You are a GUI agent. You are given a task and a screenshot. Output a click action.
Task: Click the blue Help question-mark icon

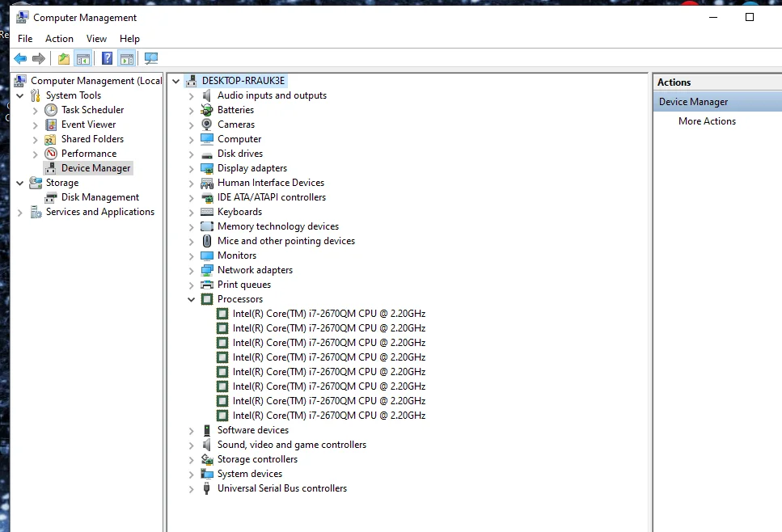coord(107,58)
